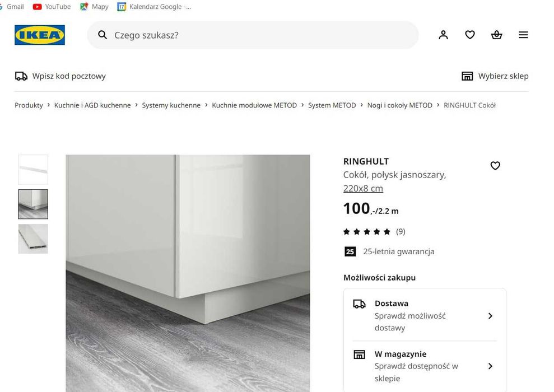This screenshot has height=392, width=554.
Task: Click the '220x8 cm' size link
Action: click(x=363, y=189)
